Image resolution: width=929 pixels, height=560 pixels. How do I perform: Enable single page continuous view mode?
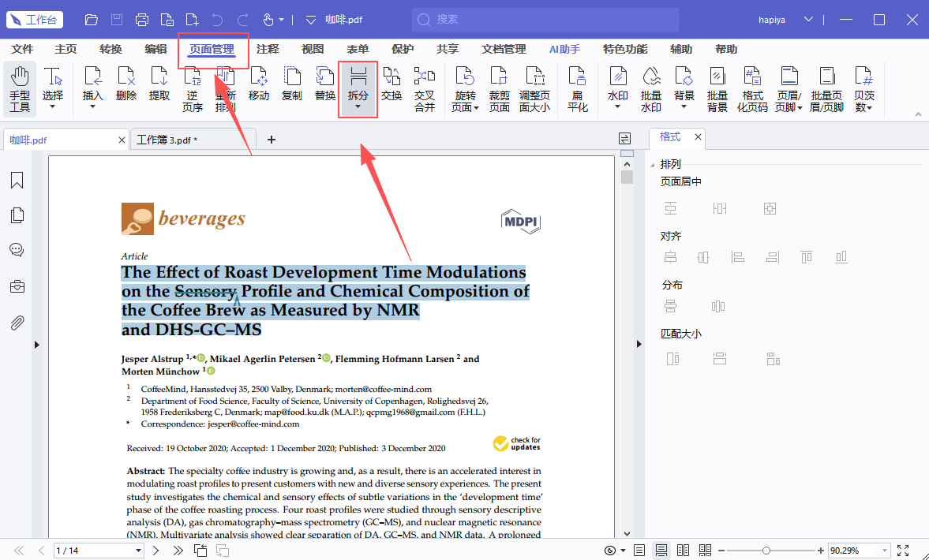coord(661,551)
